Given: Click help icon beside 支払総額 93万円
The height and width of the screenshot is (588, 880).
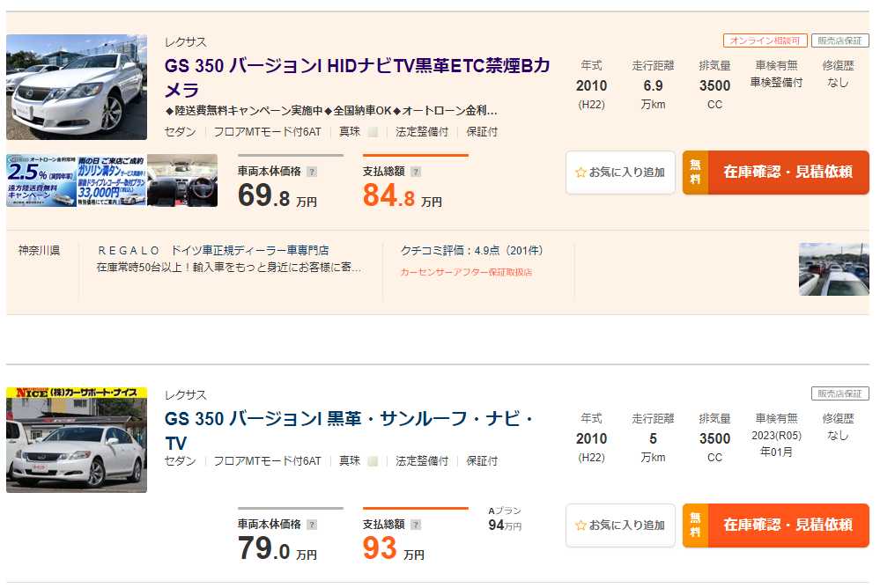Looking at the screenshot, I should [x=416, y=525].
